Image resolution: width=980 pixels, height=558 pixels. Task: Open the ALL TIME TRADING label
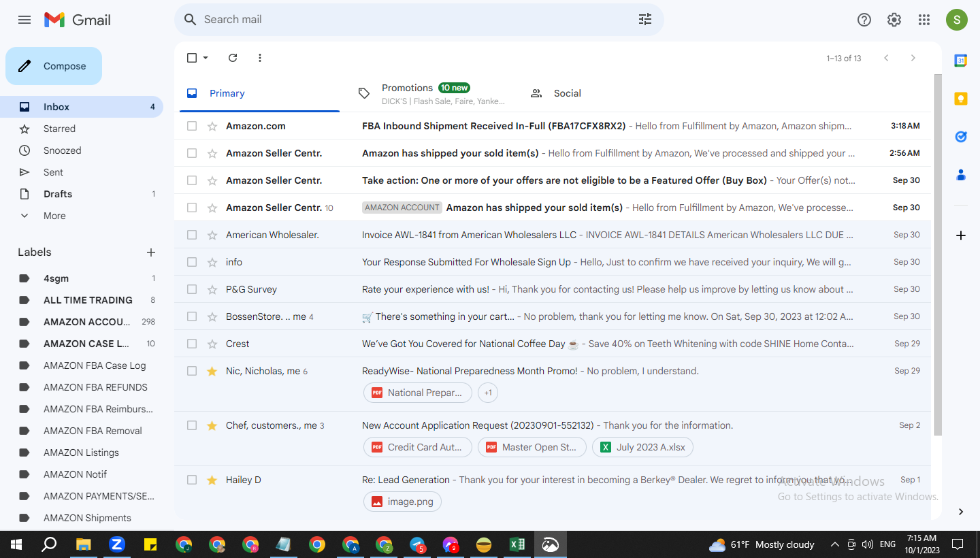(x=82, y=300)
